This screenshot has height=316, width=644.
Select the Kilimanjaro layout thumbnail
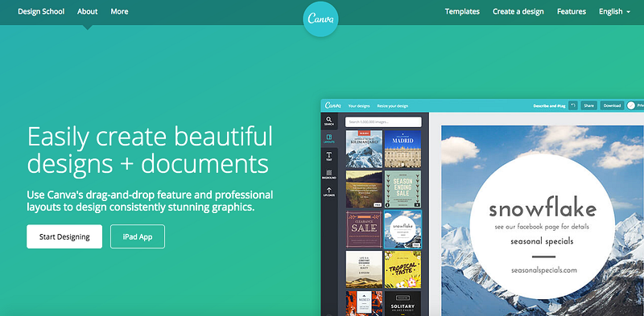tap(364, 149)
